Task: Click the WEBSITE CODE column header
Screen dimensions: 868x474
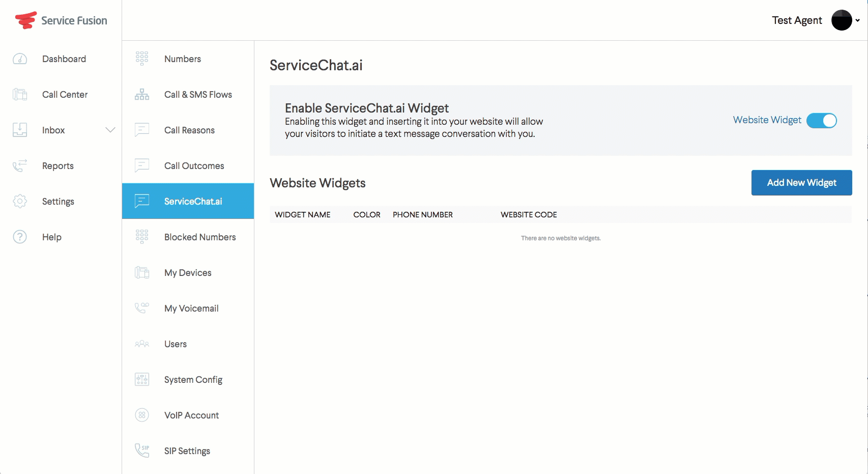Action: point(529,215)
